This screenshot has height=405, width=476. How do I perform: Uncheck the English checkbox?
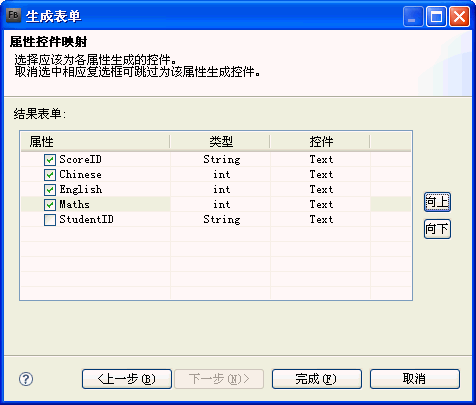click(x=50, y=190)
